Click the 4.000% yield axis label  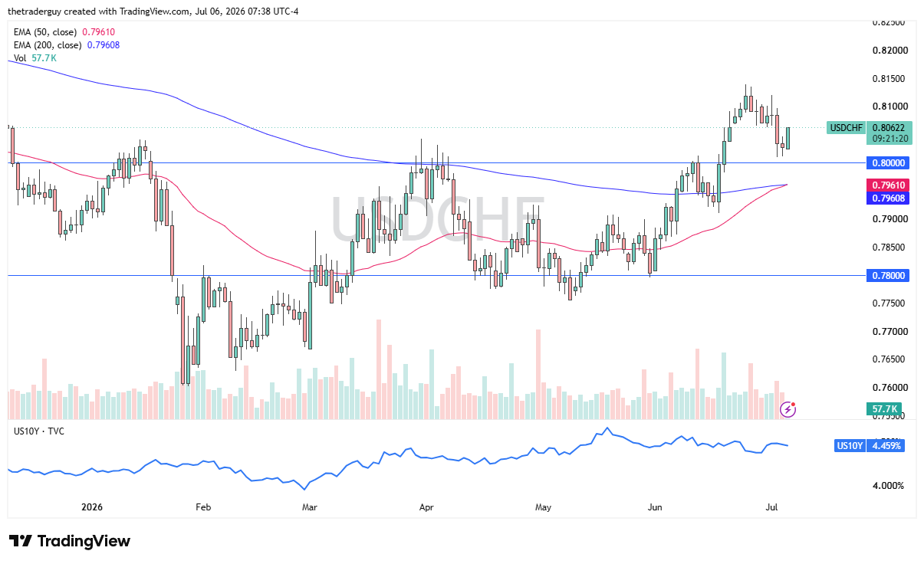pyautogui.click(x=888, y=486)
